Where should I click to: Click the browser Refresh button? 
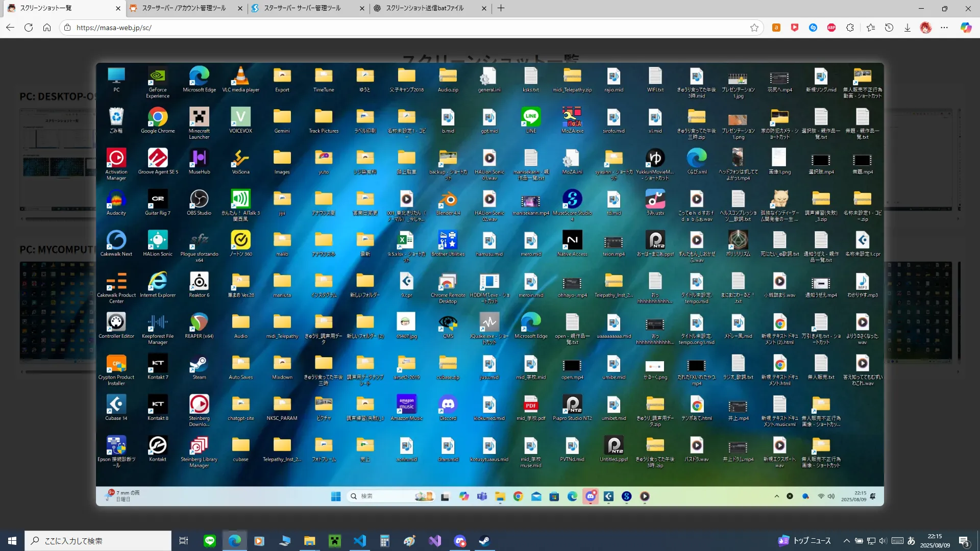pos(29,28)
